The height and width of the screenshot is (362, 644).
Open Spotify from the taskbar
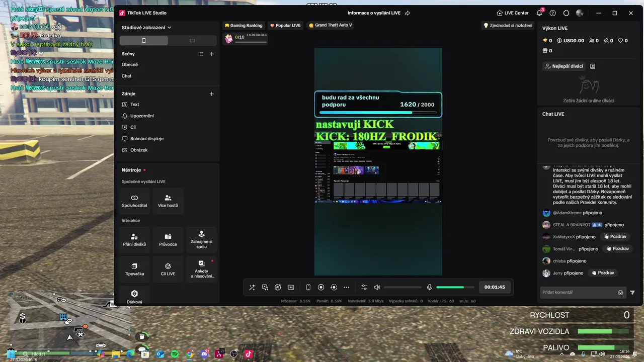[174, 354]
